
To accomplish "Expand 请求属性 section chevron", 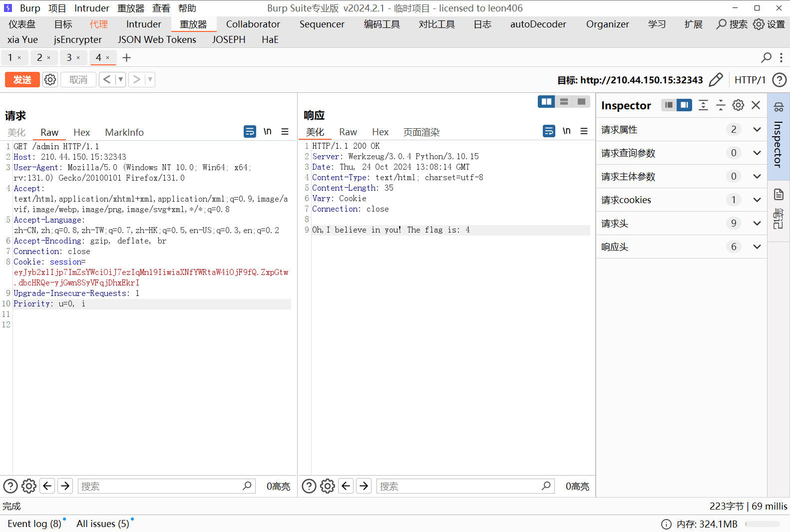I will (757, 130).
